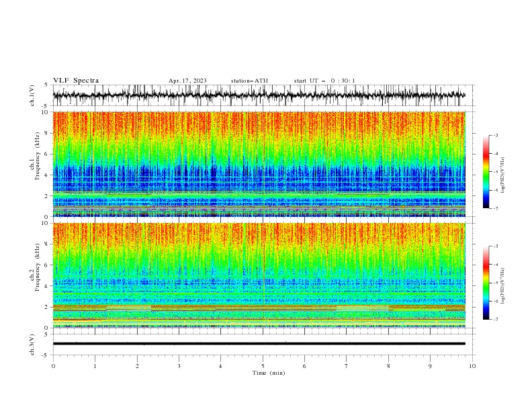
Task: Click the 'station=ATH' label
Action: click(249, 81)
